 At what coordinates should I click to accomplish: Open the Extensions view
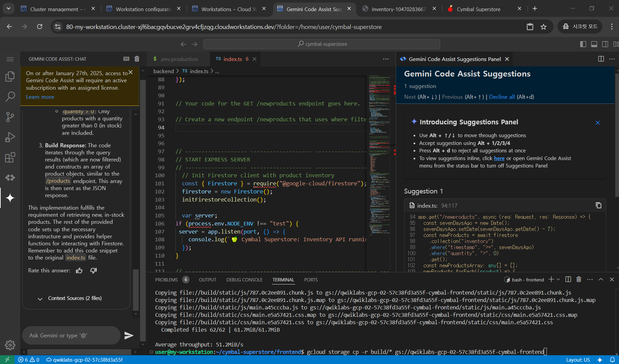click(x=10, y=157)
